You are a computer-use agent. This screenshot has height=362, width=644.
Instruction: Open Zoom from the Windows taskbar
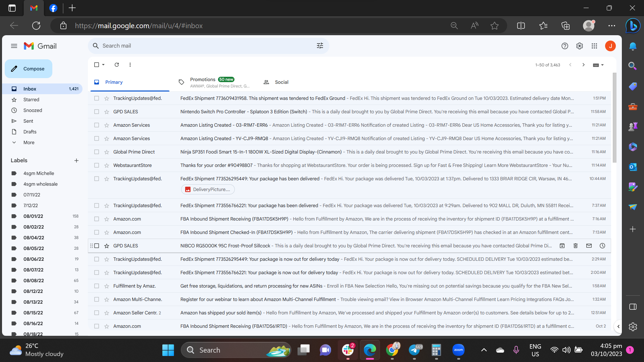(x=458, y=350)
